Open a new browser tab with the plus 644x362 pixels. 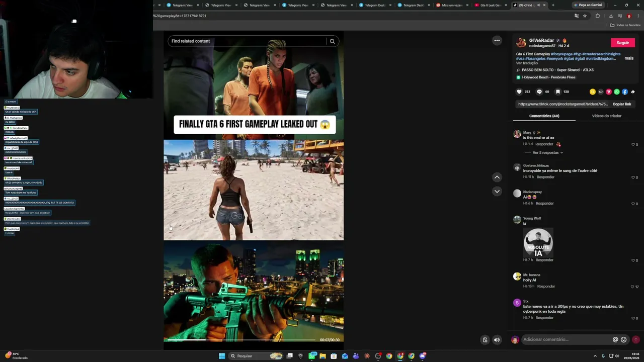click(553, 5)
